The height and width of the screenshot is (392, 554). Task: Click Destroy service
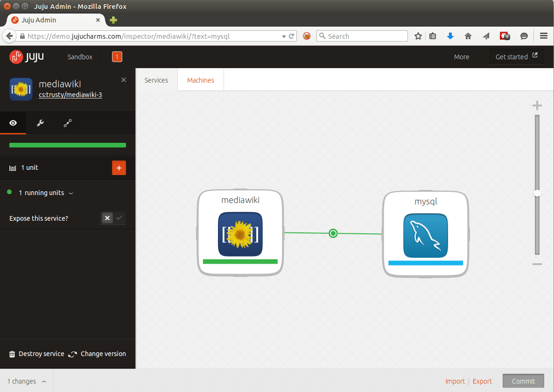[x=37, y=354]
